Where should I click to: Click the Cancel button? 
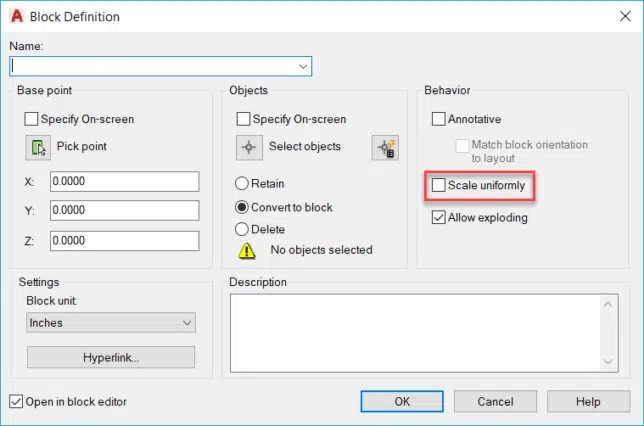(495, 401)
